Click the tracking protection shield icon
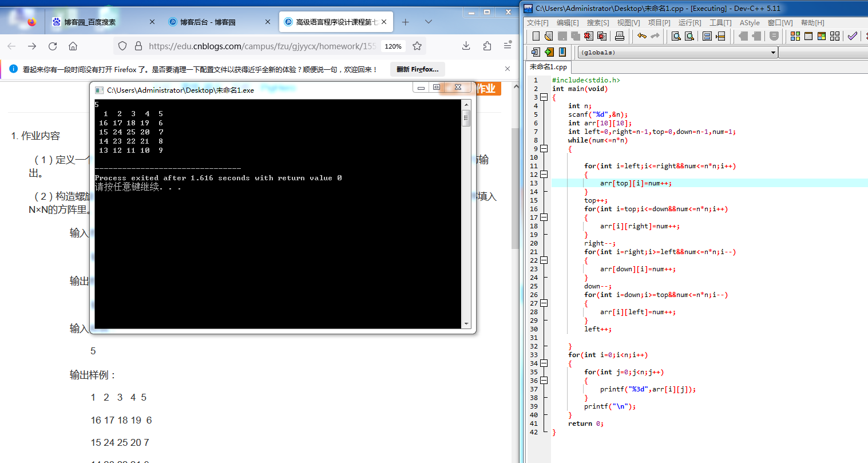This screenshot has width=868, height=463. click(x=122, y=46)
